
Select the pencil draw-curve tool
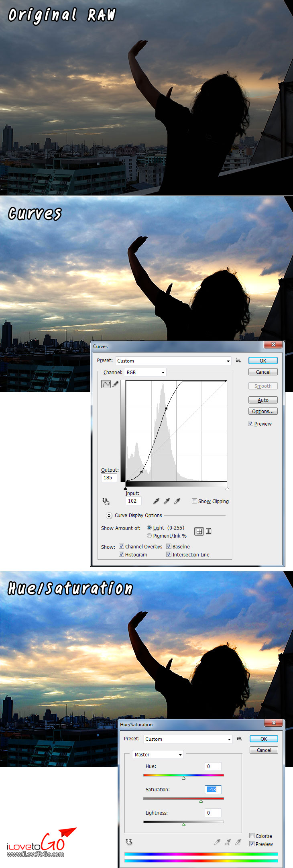pyautogui.click(x=116, y=384)
